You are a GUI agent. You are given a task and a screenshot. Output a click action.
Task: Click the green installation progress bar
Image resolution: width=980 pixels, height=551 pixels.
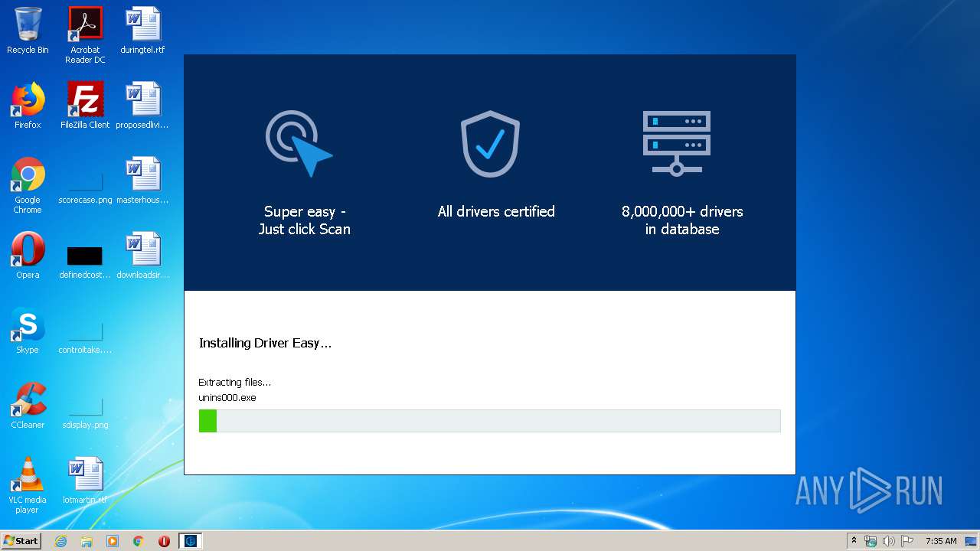[x=489, y=421]
